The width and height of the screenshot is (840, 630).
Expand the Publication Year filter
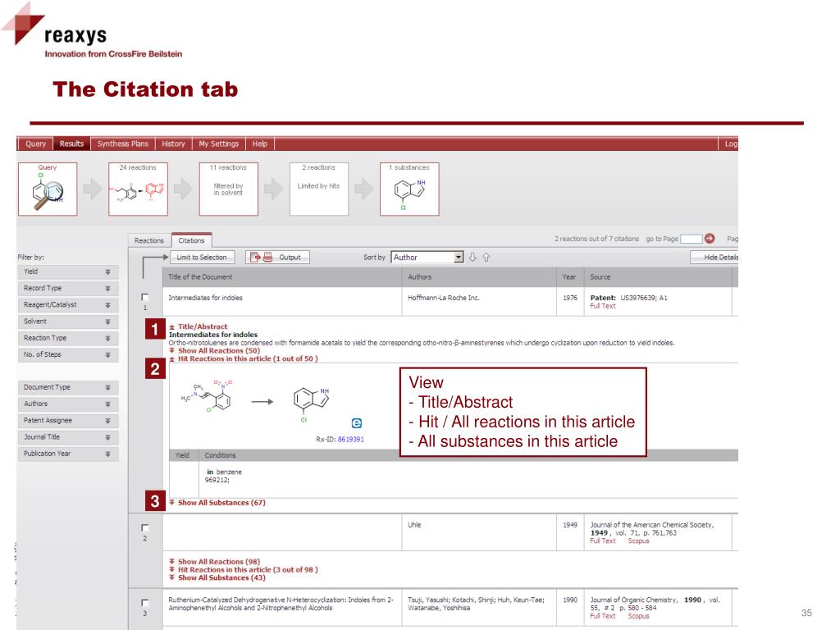tap(67, 454)
